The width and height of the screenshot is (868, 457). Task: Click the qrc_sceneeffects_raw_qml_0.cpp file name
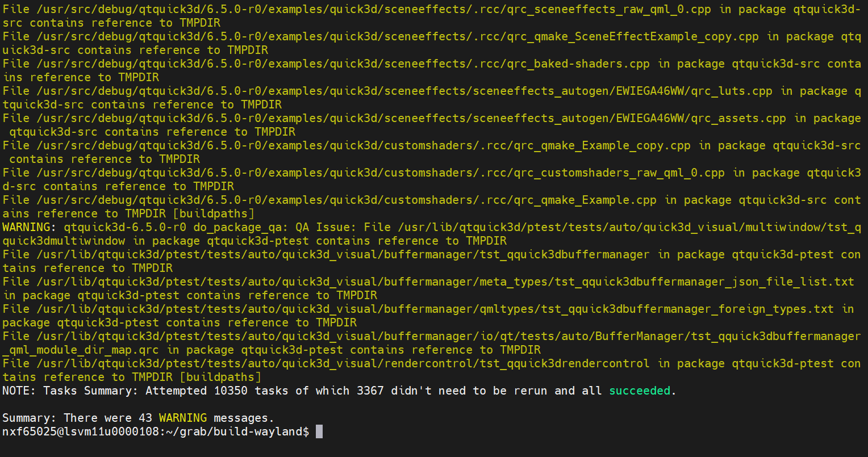click(616, 9)
